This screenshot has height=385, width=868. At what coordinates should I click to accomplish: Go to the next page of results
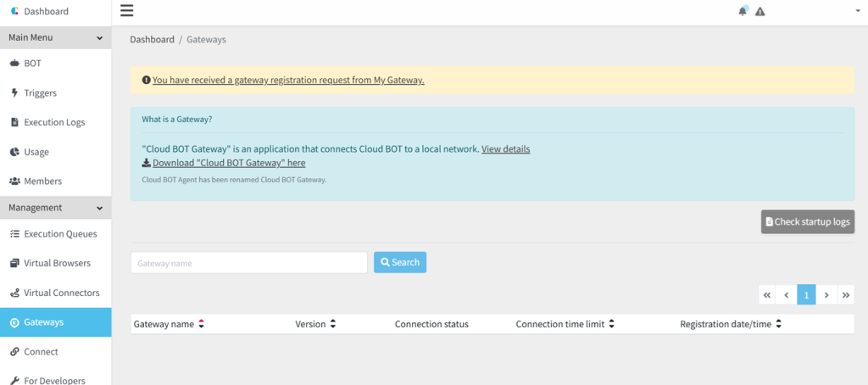click(826, 295)
